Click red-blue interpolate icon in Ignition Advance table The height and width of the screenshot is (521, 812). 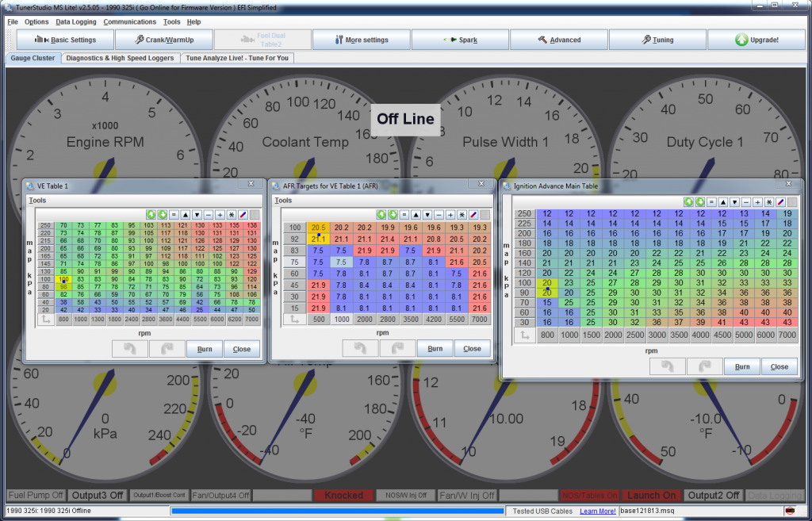coord(780,202)
